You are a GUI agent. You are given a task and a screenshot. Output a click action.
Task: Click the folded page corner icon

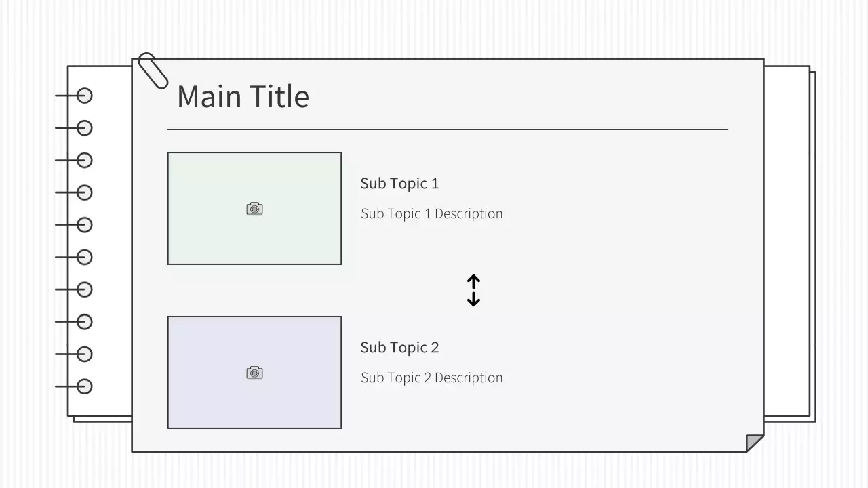754,443
